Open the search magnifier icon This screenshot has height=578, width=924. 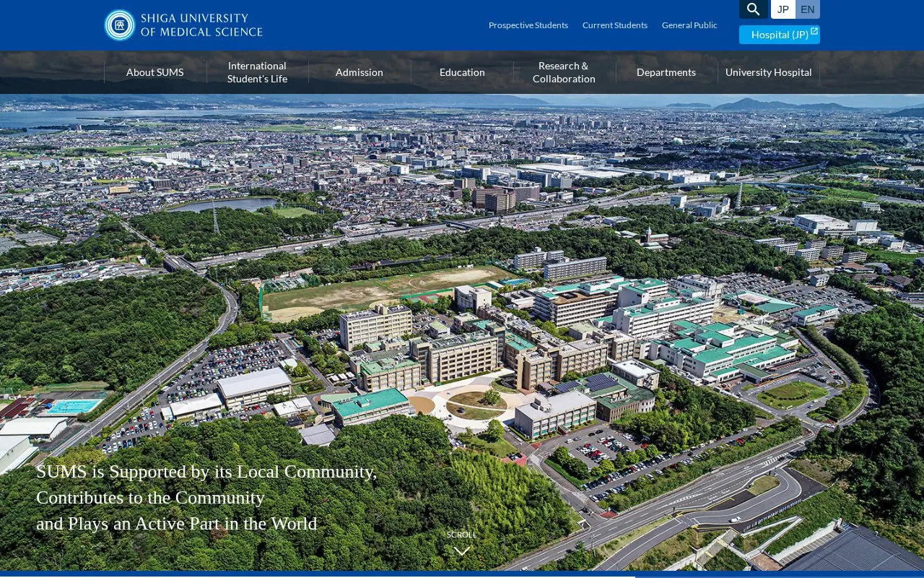(754, 9)
